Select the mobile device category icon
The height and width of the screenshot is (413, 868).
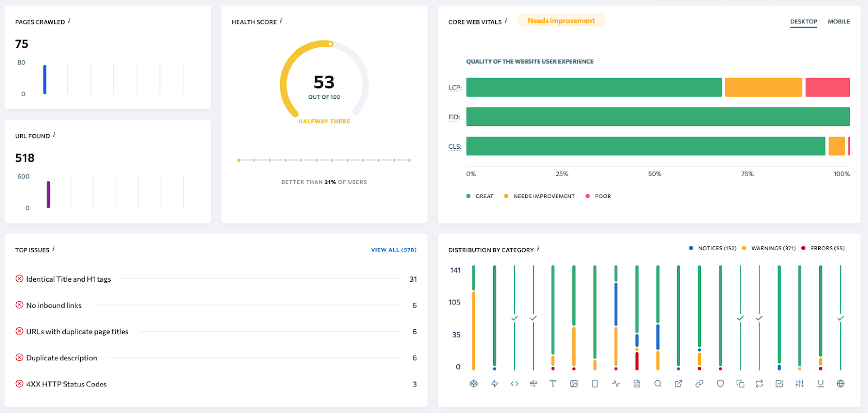tap(595, 384)
